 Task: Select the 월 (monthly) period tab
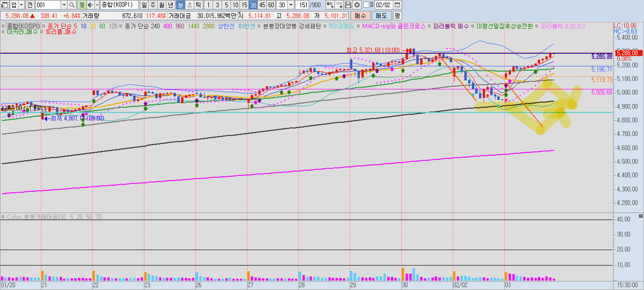tap(162, 5)
